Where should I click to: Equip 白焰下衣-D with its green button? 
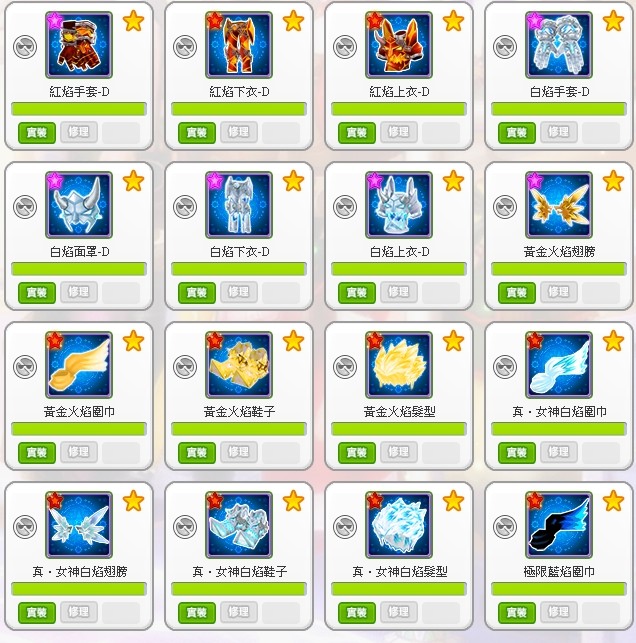[197, 292]
